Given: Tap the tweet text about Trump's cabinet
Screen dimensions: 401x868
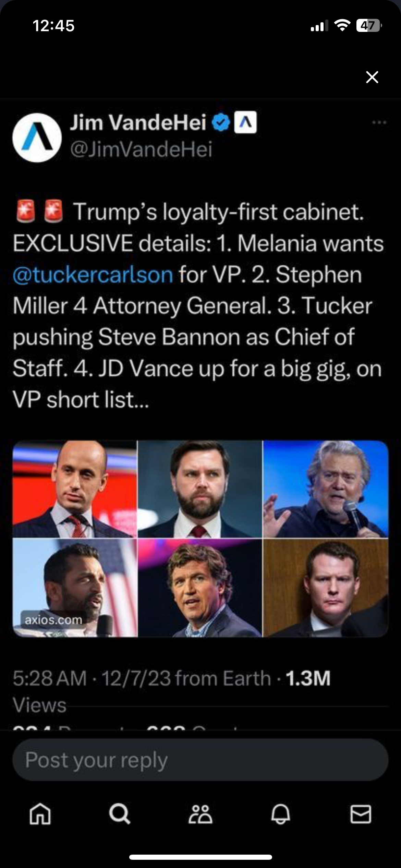Looking at the screenshot, I should [198, 305].
